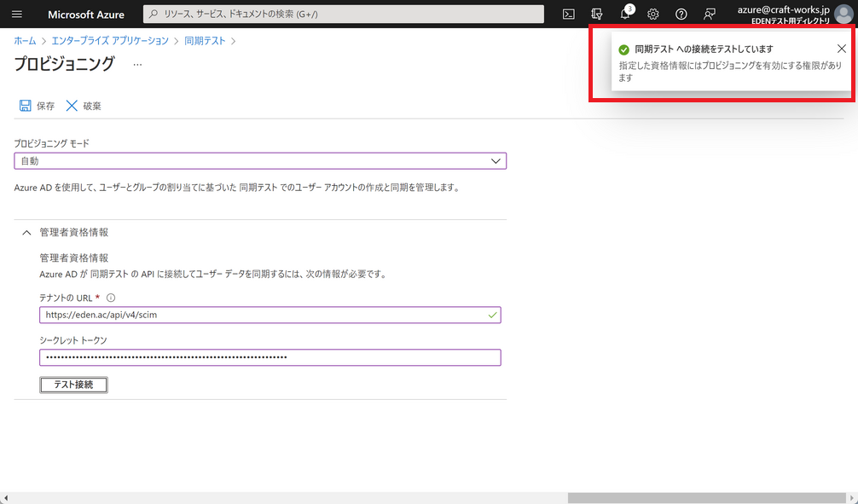Click 破棄 discard button
Viewport: 858px width, 504px height.
click(84, 106)
